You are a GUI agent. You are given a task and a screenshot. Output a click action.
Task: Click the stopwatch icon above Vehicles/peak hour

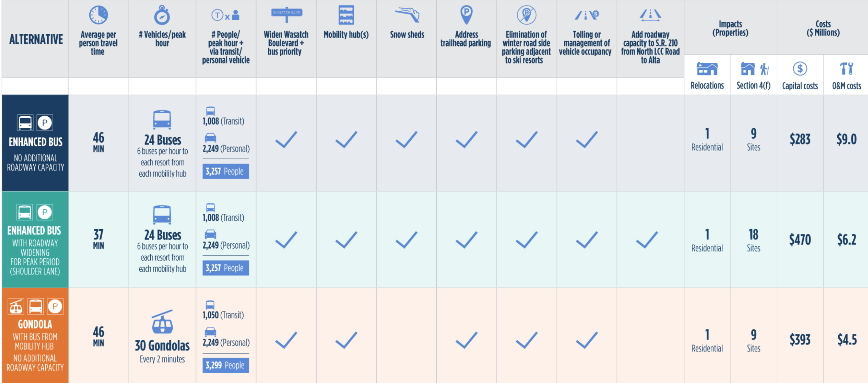tap(162, 15)
